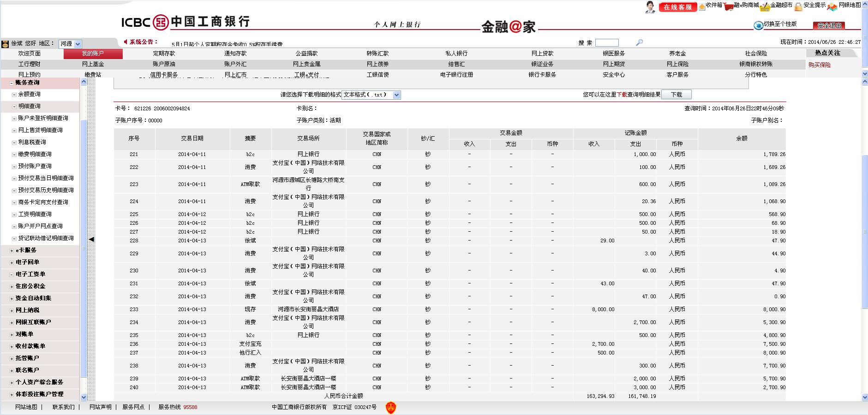The height and width of the screenshot is (415, 868).
Task: Click the user avatar icon beside 徐斌
Action: [x=5, y=44]
